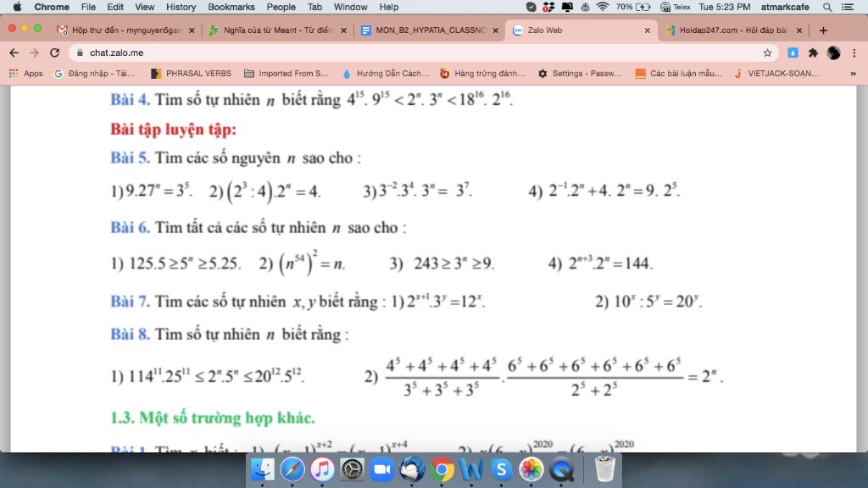Open Photos from the Dock

point(531,469)
